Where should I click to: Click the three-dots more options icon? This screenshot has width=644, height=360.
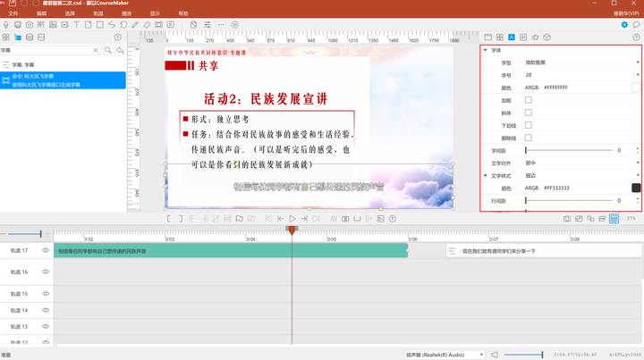(221, 25)
